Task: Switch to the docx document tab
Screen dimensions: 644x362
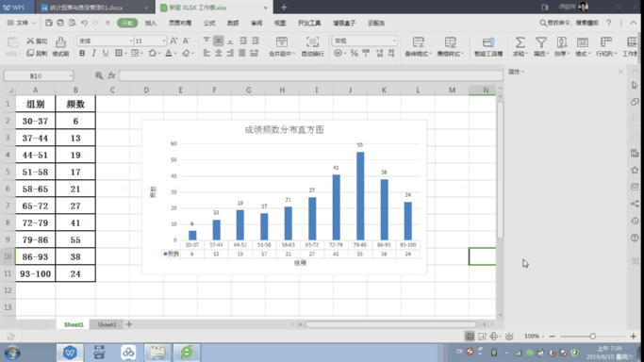Action: click(x=94, y=8)
